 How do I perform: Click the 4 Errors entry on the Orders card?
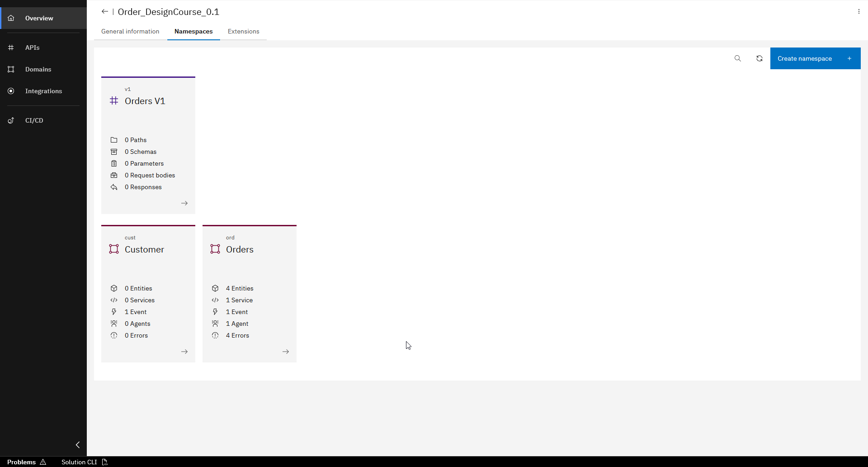pos(237,335)
